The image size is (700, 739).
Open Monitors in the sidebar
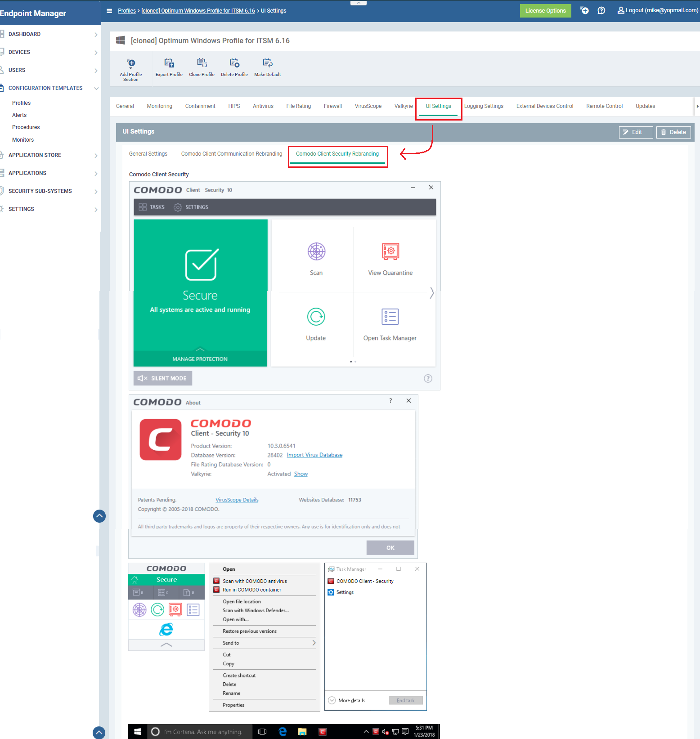pos(23,140)
